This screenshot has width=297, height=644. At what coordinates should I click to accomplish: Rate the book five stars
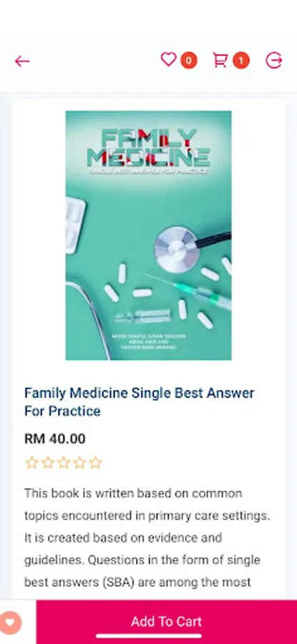(95, 463)
